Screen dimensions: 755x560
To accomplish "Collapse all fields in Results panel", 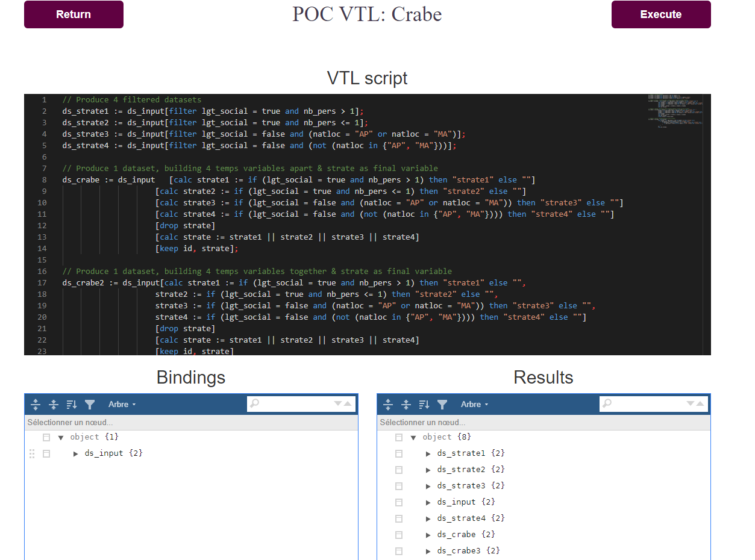I will 406,405.
